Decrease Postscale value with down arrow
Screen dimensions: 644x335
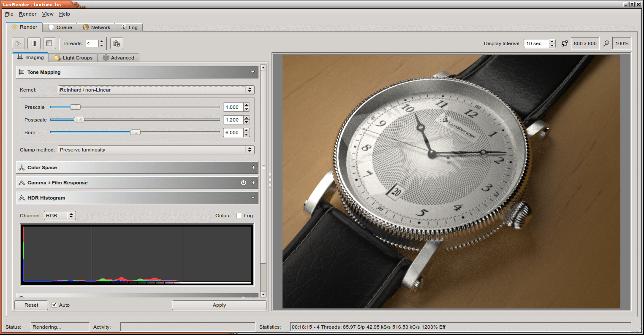pyautogui.click(x=247, y=122)
